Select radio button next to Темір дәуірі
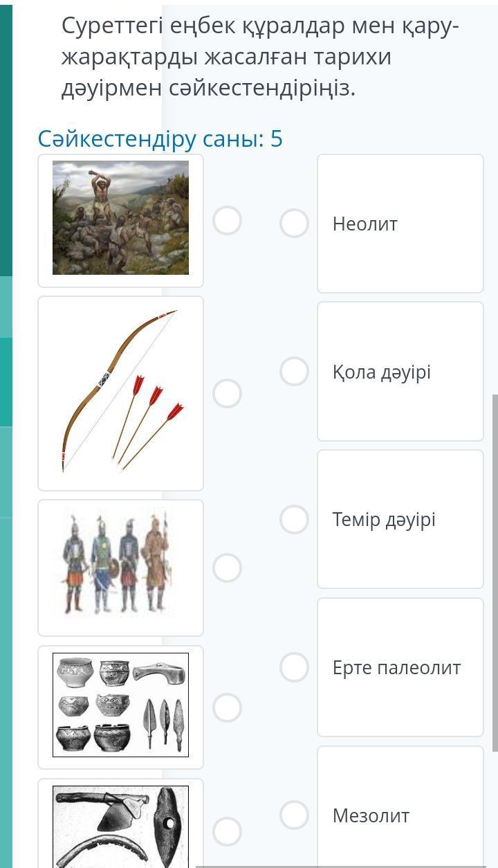This screenshot has height=868, width=498. point(294,519)
